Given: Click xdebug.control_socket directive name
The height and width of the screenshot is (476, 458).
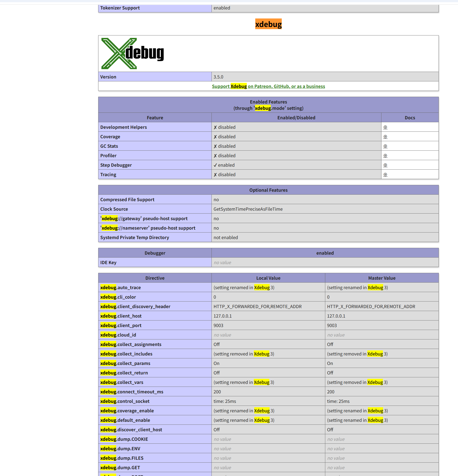Looking at the screenshot, I should tap(125, 401).
